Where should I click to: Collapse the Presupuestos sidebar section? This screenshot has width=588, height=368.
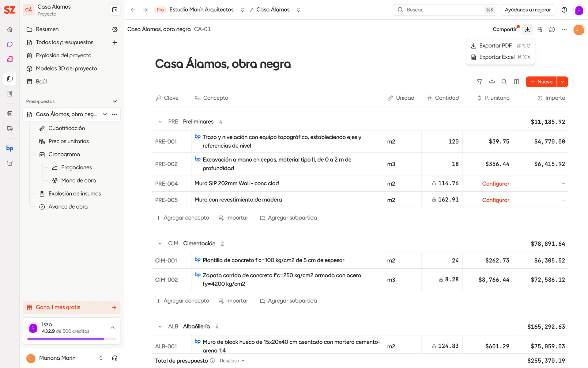pyautogui.click(x=115, y=102)
